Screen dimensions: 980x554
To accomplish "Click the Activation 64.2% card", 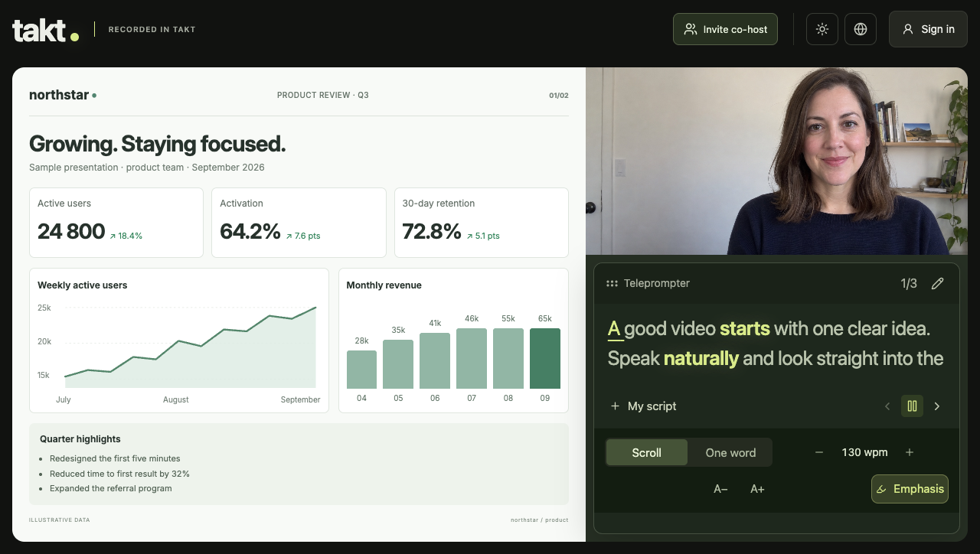I will pyautogui.click(x=299, y=223).
